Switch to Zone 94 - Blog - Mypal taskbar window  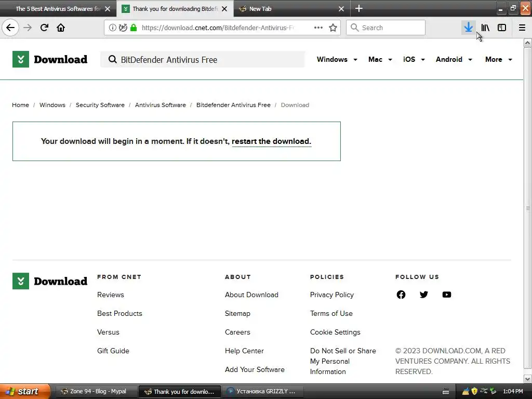pos(96,391)
